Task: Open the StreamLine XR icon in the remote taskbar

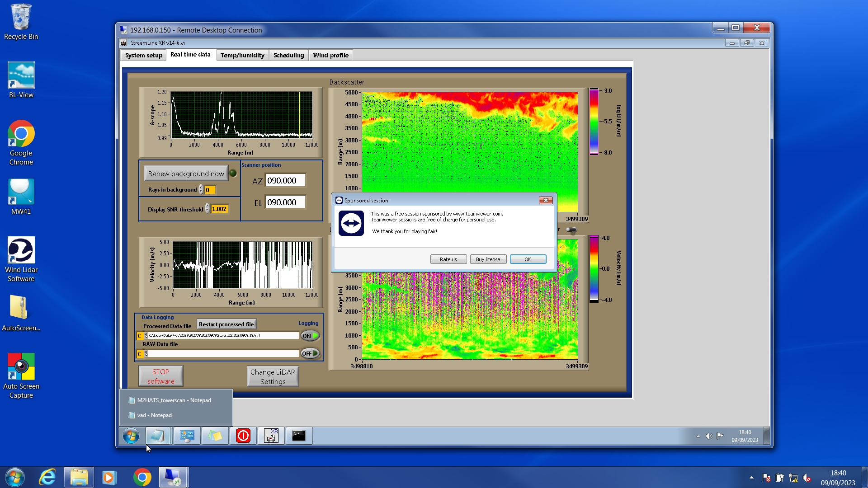Action: [x=271, y=436]
